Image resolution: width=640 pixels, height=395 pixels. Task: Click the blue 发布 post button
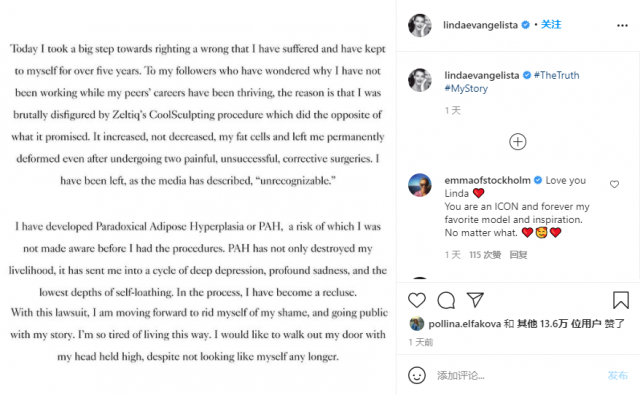click(x=618, y=375)
